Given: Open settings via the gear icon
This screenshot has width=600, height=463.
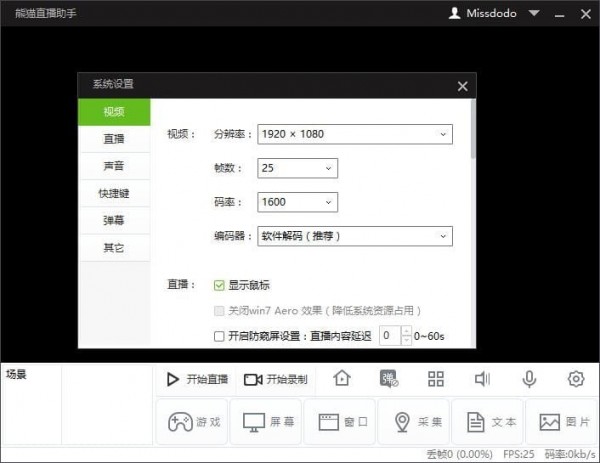Looking at the screenshot, I should pos(575,379).
